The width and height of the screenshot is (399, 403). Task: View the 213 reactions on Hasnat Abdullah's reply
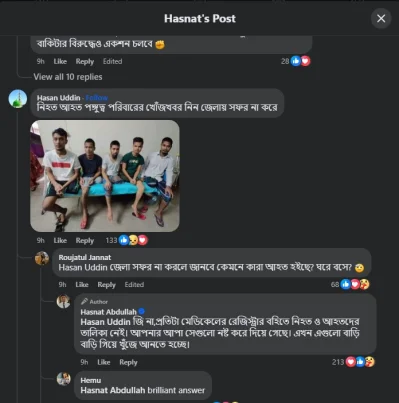[353, 362]
